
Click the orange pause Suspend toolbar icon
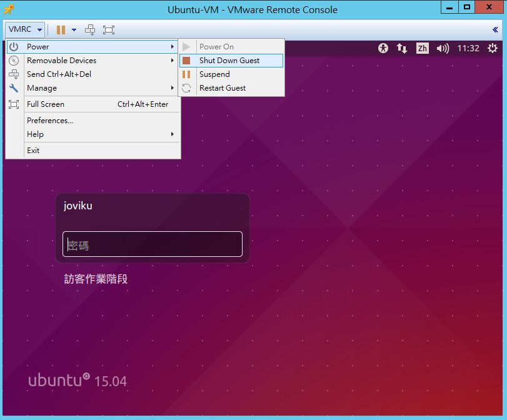[60, 29]
